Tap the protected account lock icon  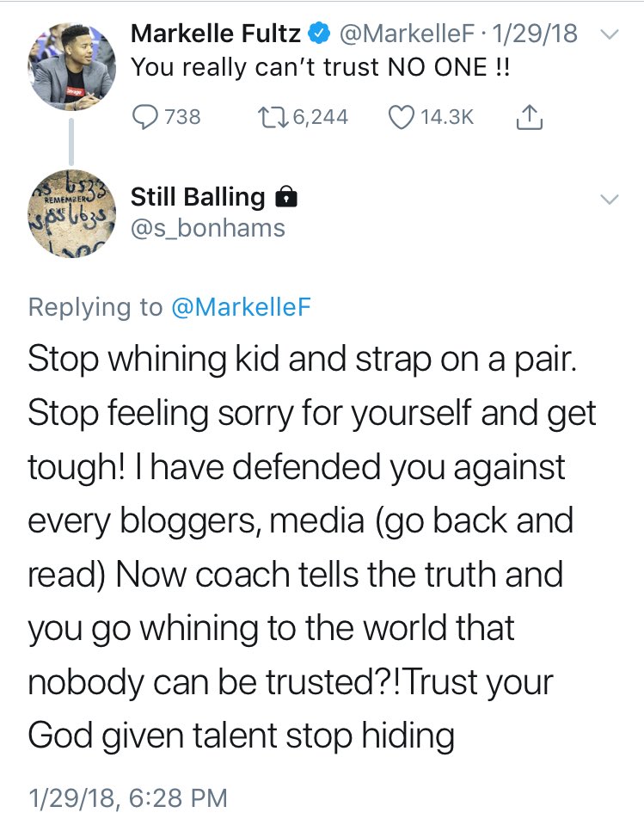(x=285, y=199)
